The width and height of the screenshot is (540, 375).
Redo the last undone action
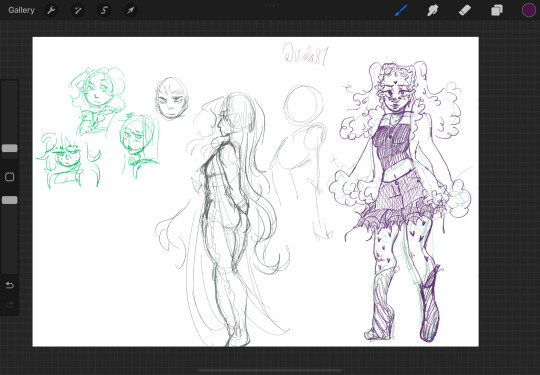[x=10, y=304]
